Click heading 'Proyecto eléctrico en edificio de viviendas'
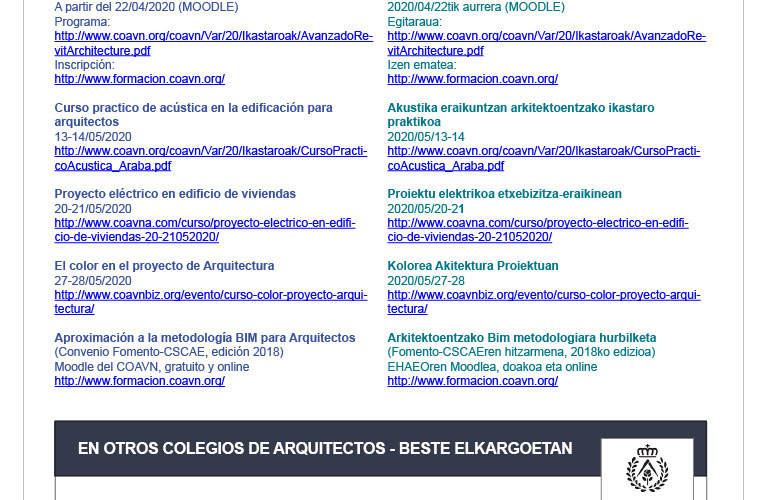 175,194
